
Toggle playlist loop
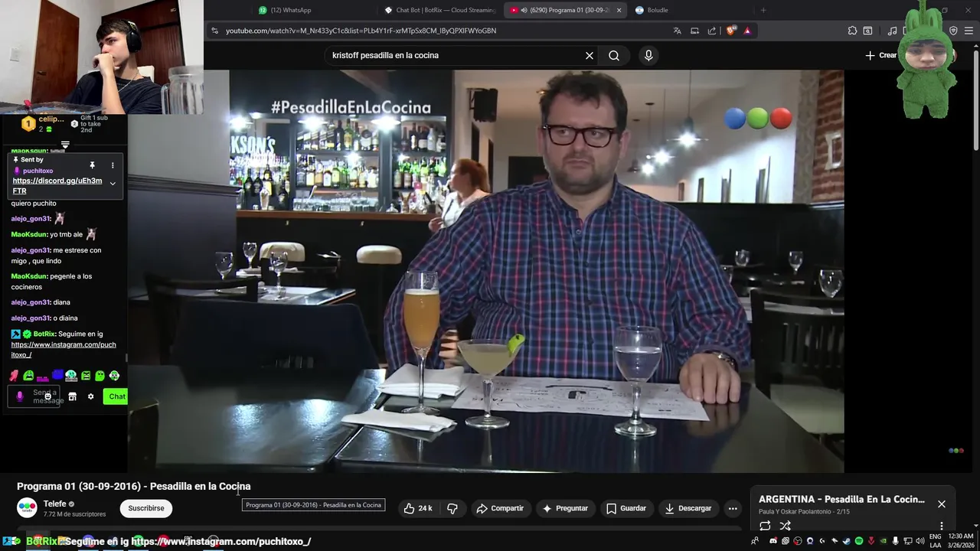(x=765, y=526)
